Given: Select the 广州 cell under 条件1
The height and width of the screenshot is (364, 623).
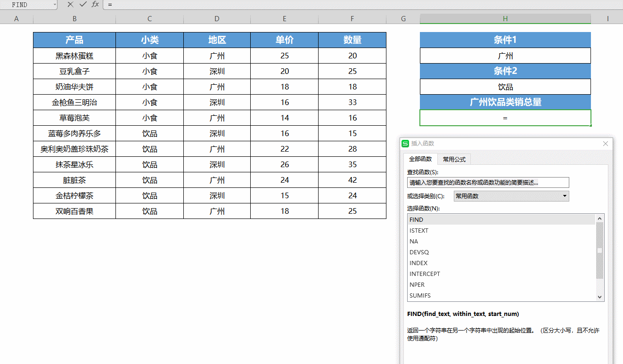Looking at the screenshot, I should (505, 56).
